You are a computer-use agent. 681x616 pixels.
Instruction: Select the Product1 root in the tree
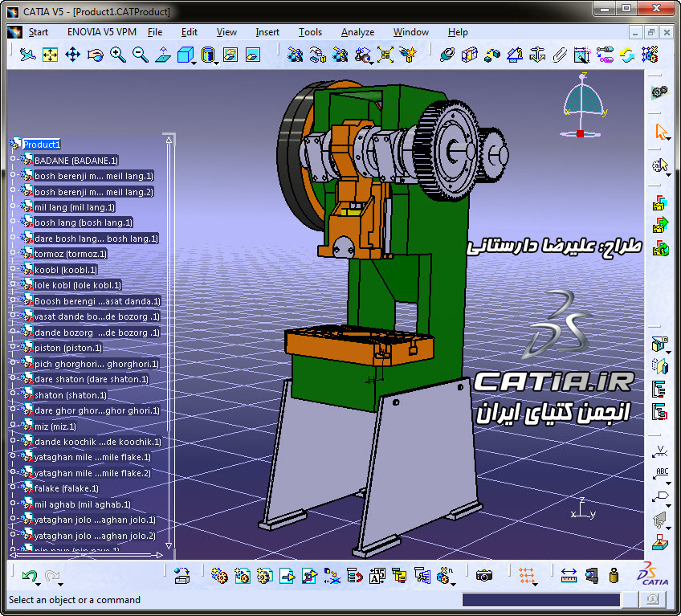42,145
